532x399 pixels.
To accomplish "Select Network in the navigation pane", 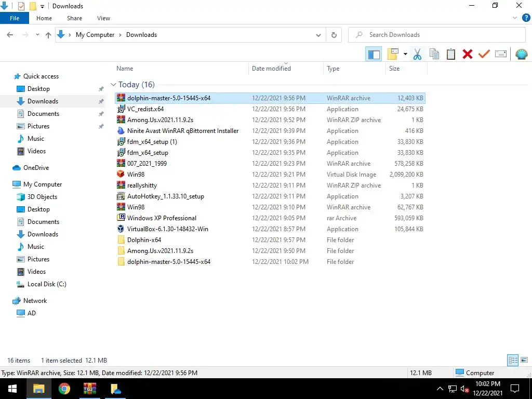I will (35, 301).
